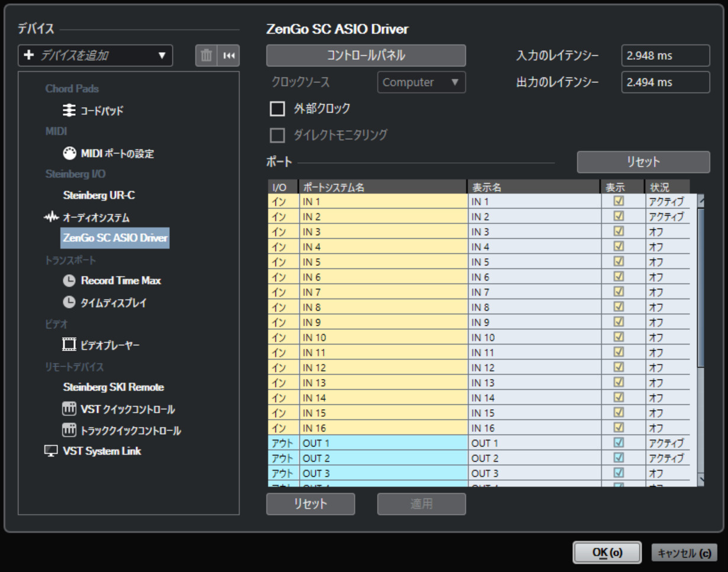
Task: Click the scrollbar up arrow in port table
Action: tap(701, 201)
